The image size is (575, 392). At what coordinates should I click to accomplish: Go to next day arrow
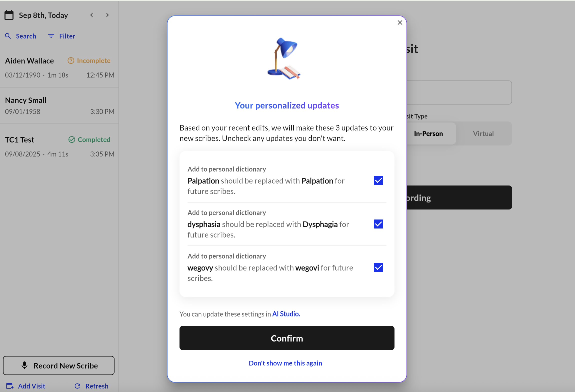(x=107, y=15)
